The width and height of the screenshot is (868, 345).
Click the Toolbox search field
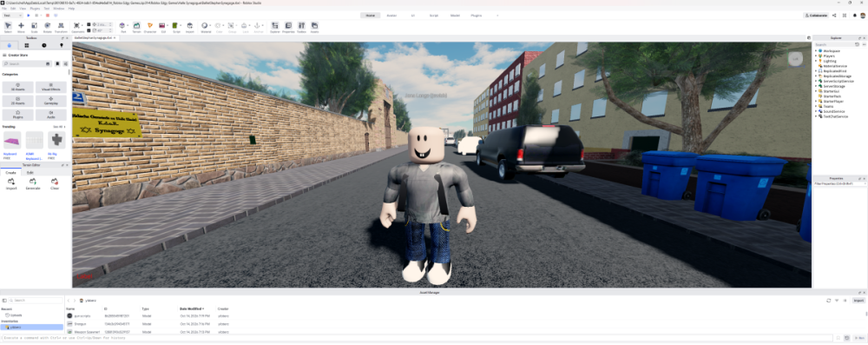pyautogui.click(x=28, y=63)
